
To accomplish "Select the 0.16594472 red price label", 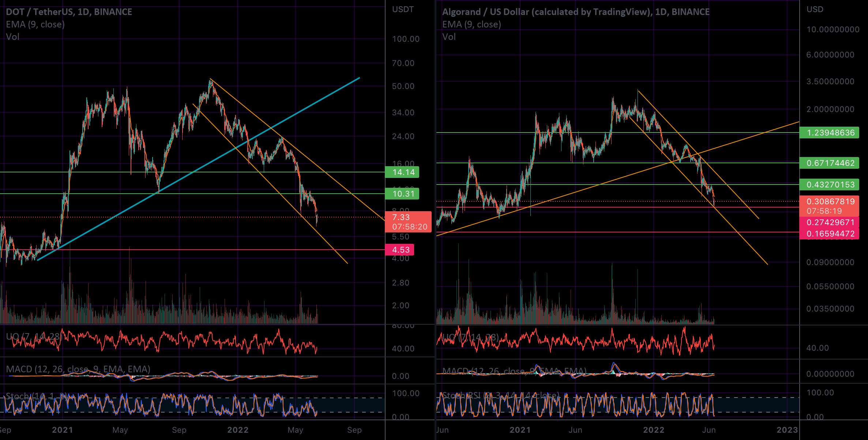I will (x=829, y=234).
